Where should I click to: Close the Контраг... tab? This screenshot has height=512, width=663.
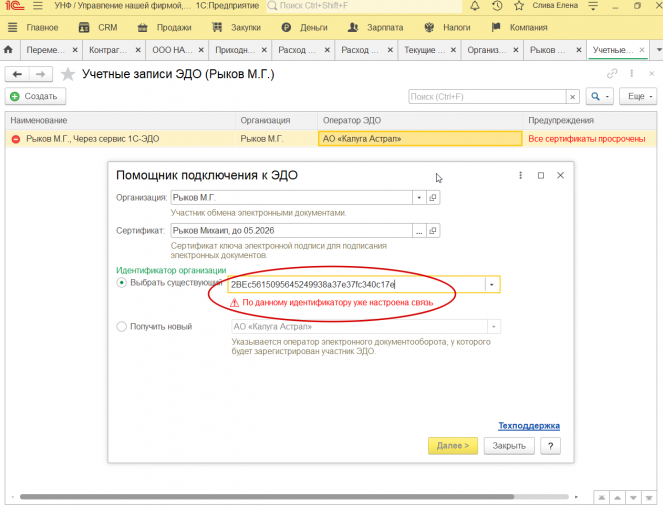pyautogui.click(x=138, y=50)
